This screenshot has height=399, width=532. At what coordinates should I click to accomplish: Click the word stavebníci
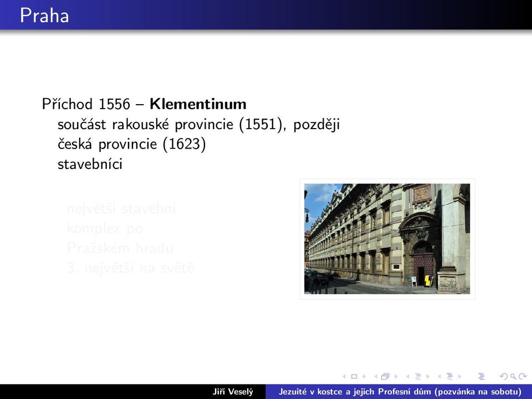[x=90, y=164]
